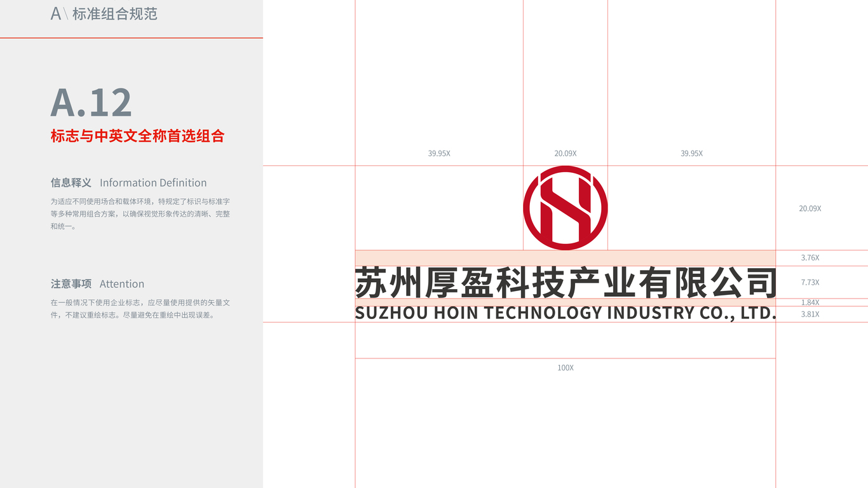Click the Chinese company name 苏州厚盈科技产业有限公司
This screenshot has width=868, height=488.
click(x=566, y=283)
